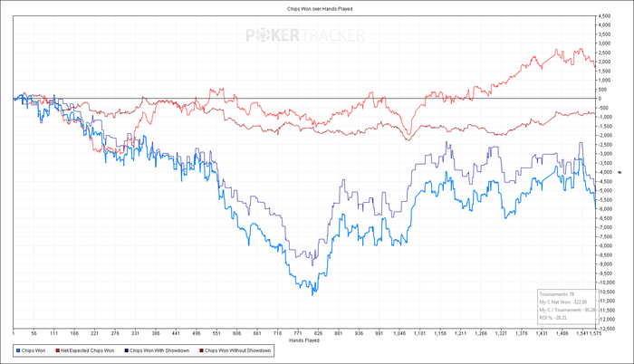634x364 pixels.
Task: Click the y-axis label '3,000'
Action: coord(604,43)
